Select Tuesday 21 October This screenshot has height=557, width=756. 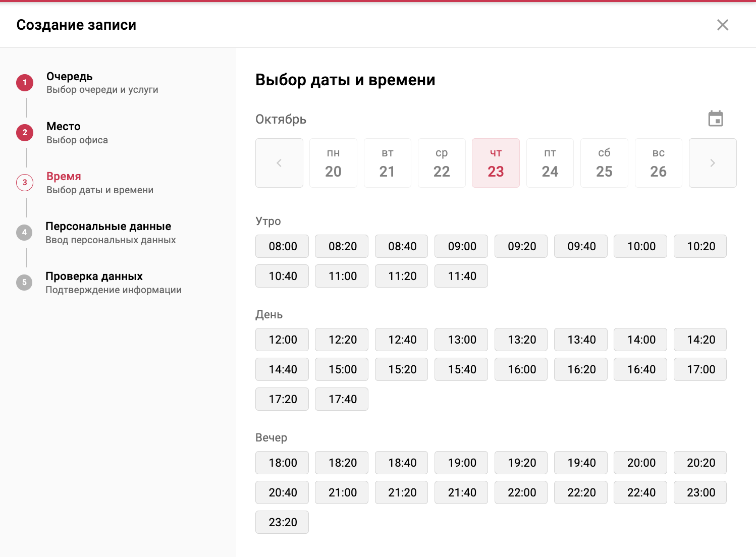pos(388,163)
